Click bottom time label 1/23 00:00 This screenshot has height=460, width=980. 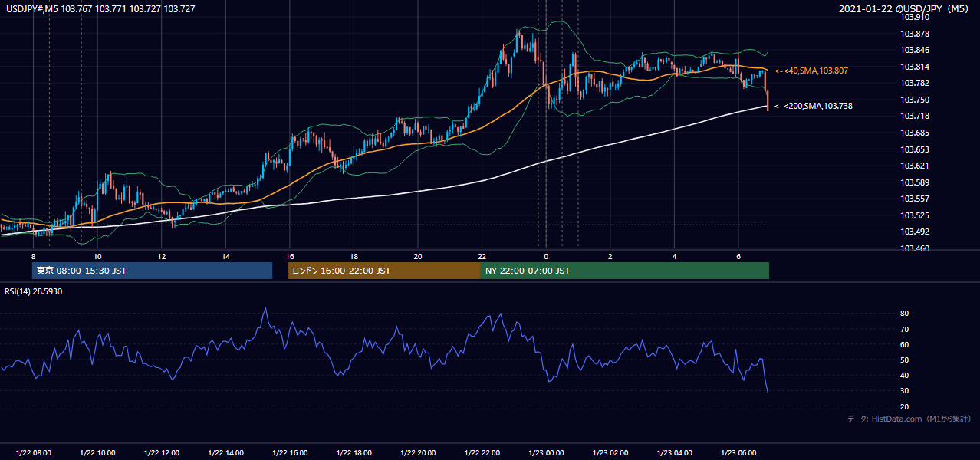point(546,453)
